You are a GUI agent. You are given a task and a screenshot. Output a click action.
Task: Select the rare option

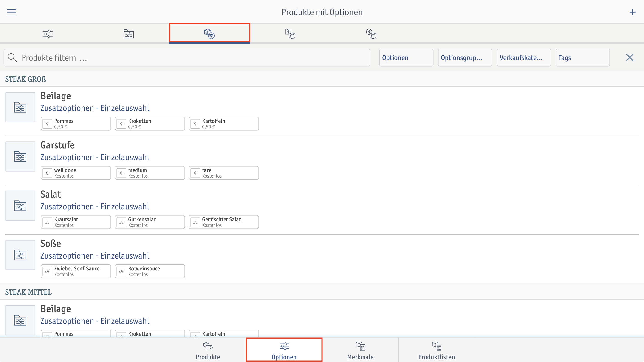click(x=224, y=173)
